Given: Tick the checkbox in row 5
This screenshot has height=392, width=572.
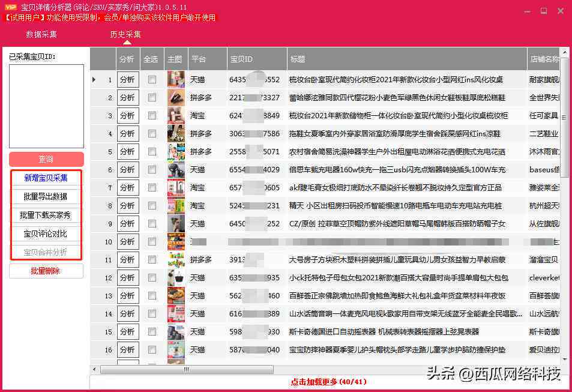Looking at the screenshot, I should tap(152, 152).
